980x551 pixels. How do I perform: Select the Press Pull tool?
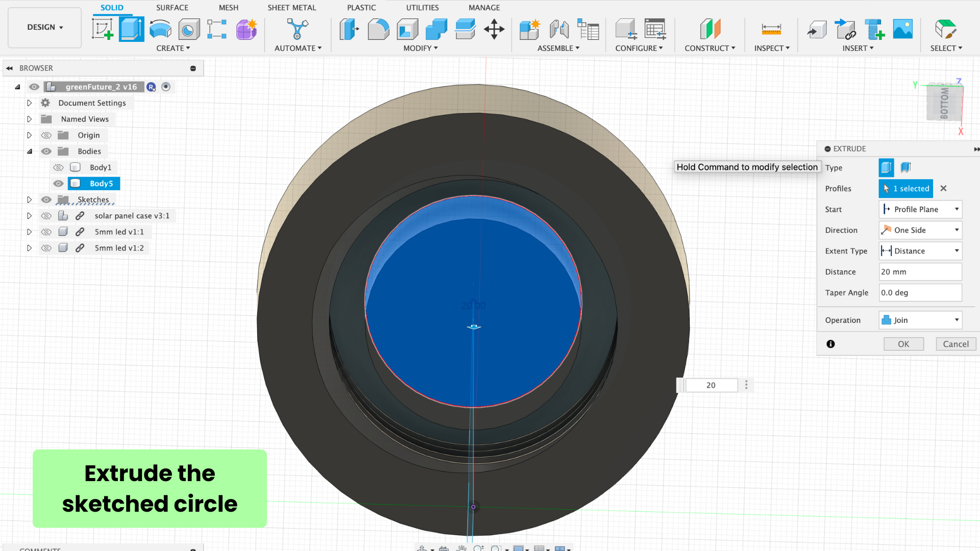click(x=349, y=29)
